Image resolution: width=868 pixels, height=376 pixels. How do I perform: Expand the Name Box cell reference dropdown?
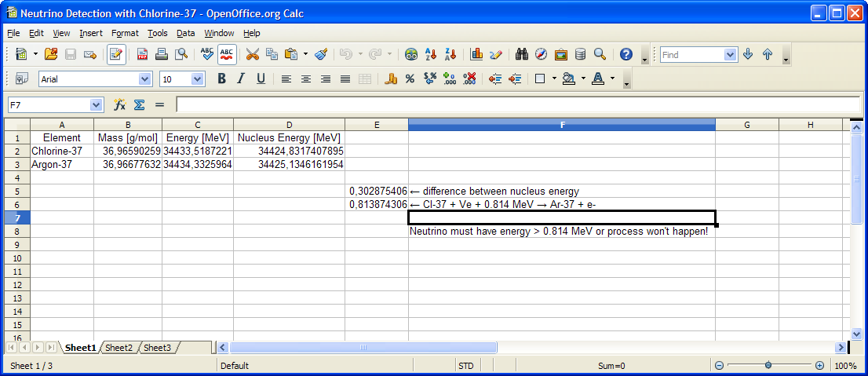pyautogui.click(x=96, y=104)
